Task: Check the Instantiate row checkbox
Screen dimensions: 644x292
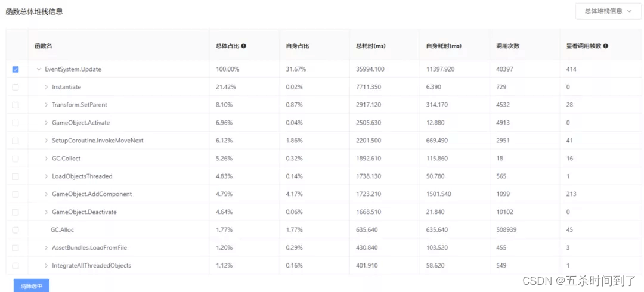Action: coord(15,87)
